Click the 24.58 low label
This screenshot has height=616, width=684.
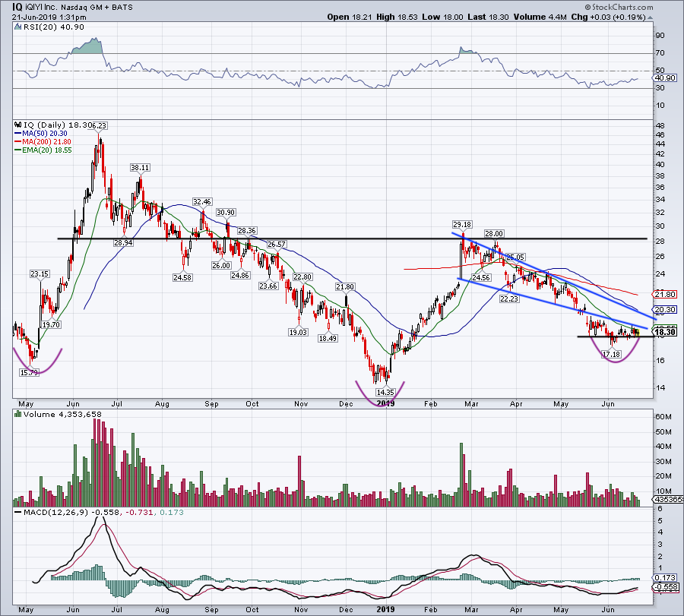[x=182, y=277]
